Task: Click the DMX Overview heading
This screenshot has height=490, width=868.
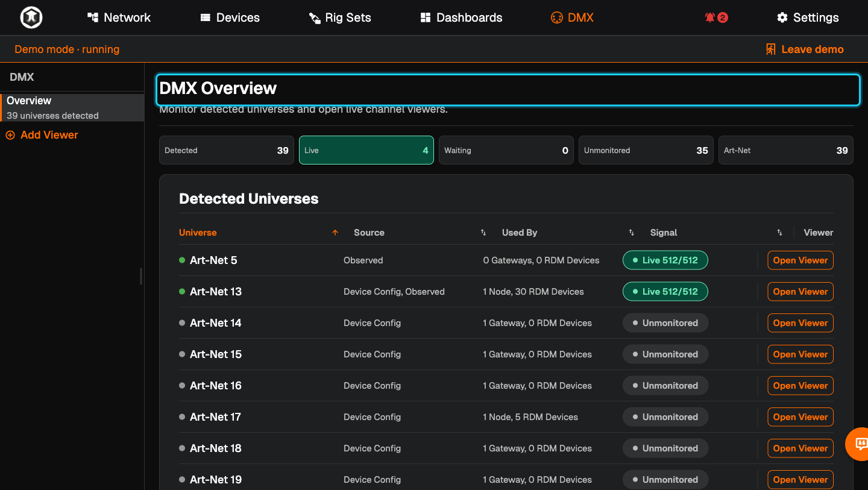Action: [218, 88]
